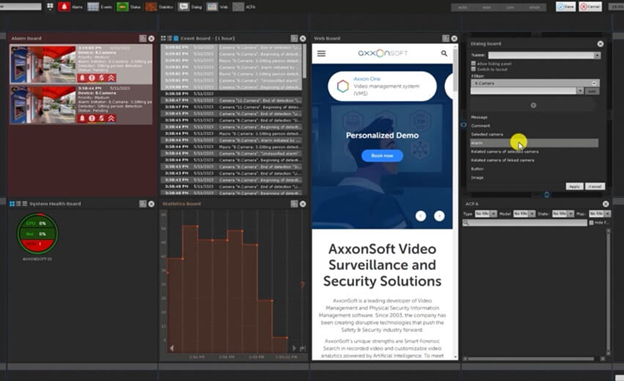Select Message option in Dialog board list
Viewport: 624px width, 381px height.
pyautogui.click(x=479, y=117)
